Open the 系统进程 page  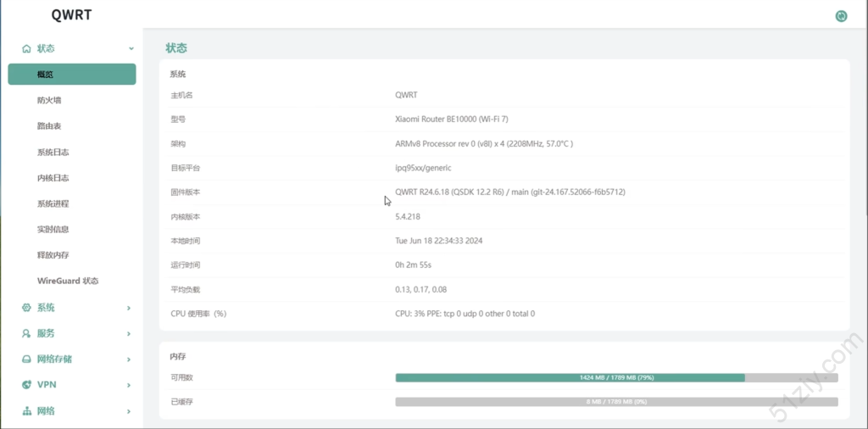point(53,203)
